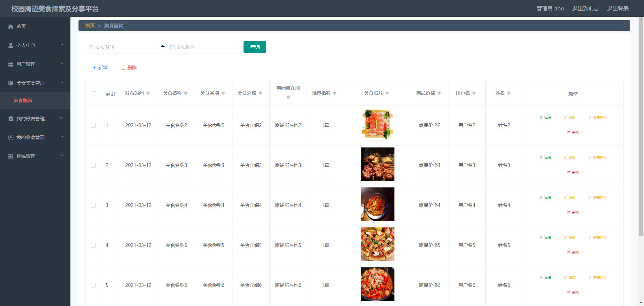The height and width of the screenshot is (306, 644).
Task: Click 退出登录 to log out
Action: click(618, 9)
